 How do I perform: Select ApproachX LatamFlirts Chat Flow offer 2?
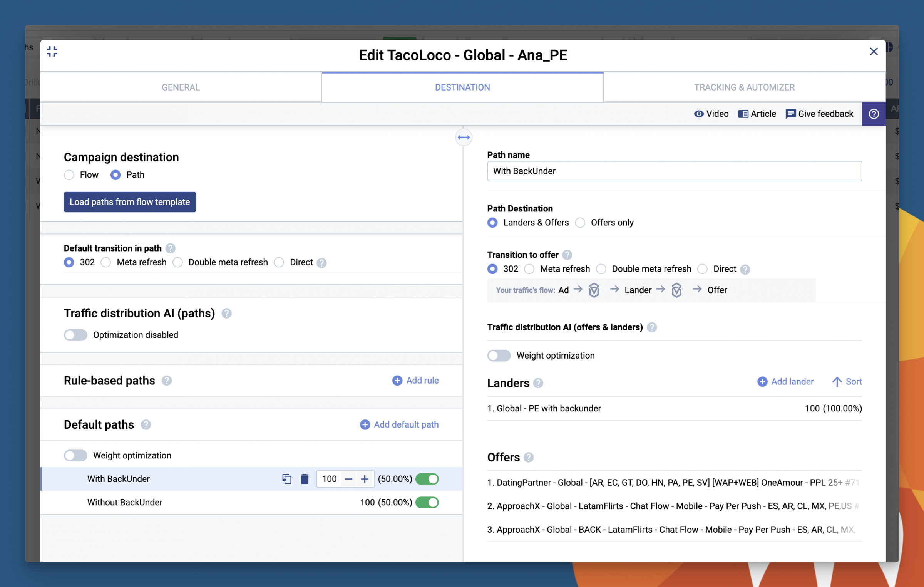pos(674,506)
